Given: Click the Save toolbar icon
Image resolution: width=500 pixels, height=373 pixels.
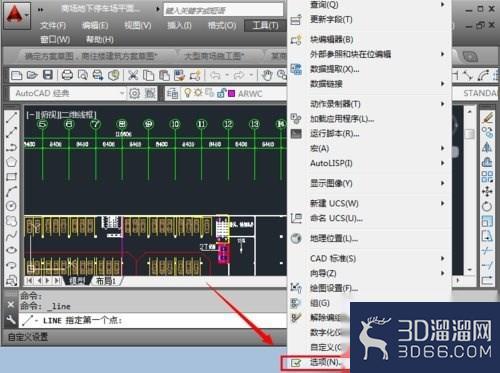Looking at the screenshot, I should 48,75.
